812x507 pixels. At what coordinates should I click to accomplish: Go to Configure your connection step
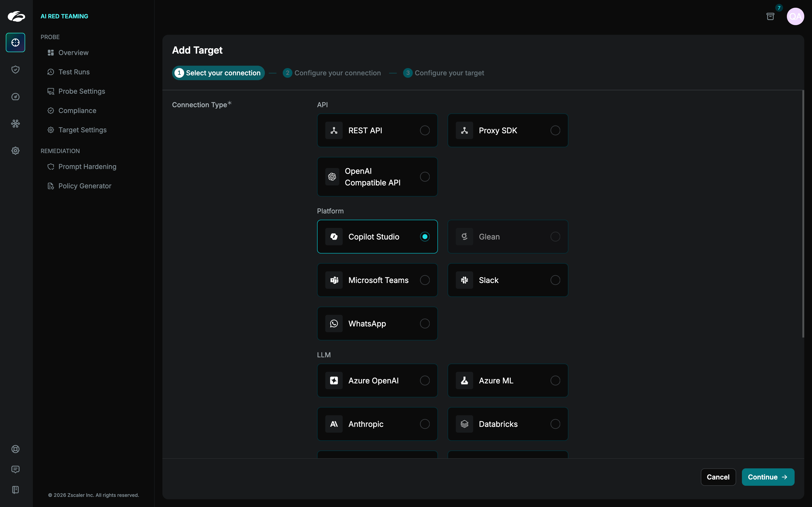point(332,73)
